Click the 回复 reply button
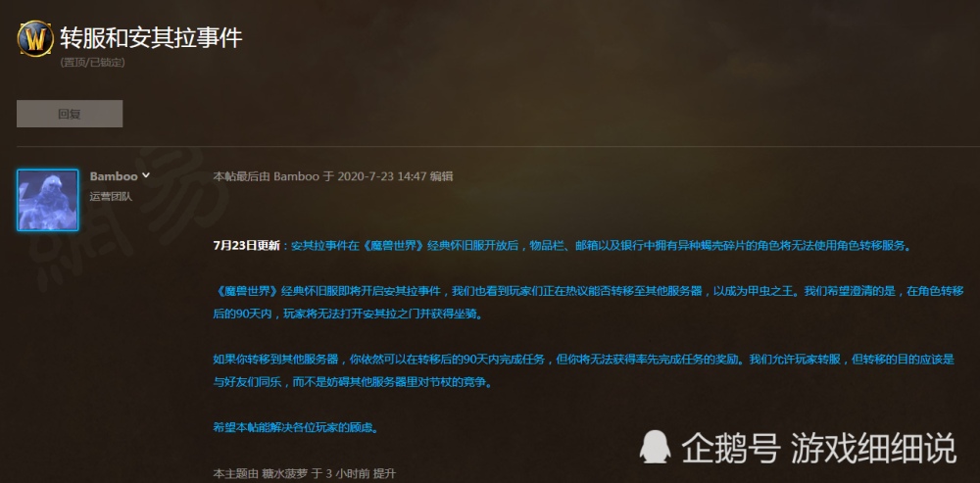 (70, 114)
